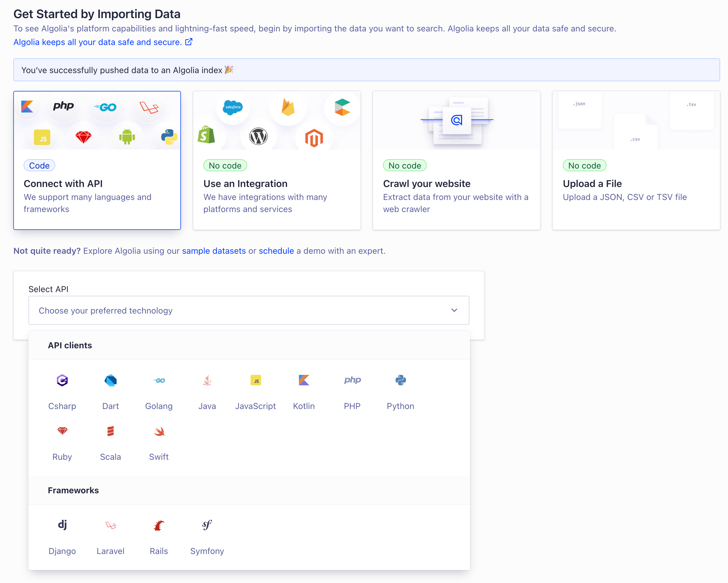The image size is (728, 583).
Task: Choose JavaScript as preferred technology
Action: click(x=255, y=381)
